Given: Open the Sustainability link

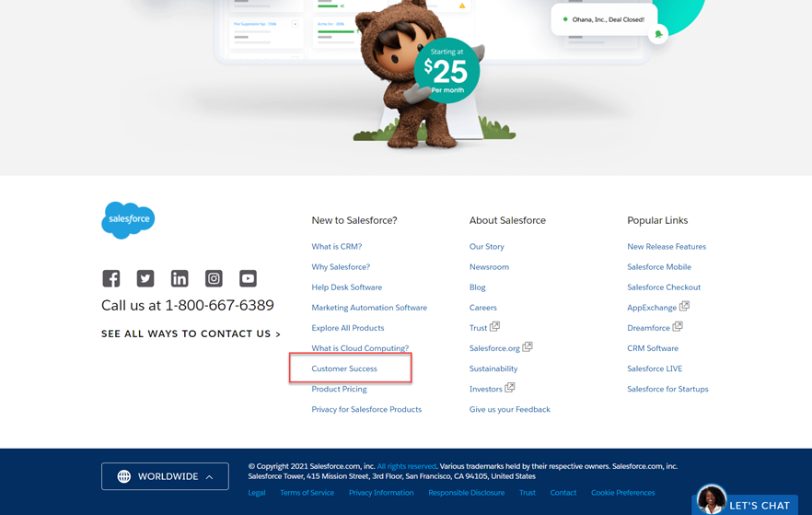Looking at the screenshot, I should tap(493, 369).
